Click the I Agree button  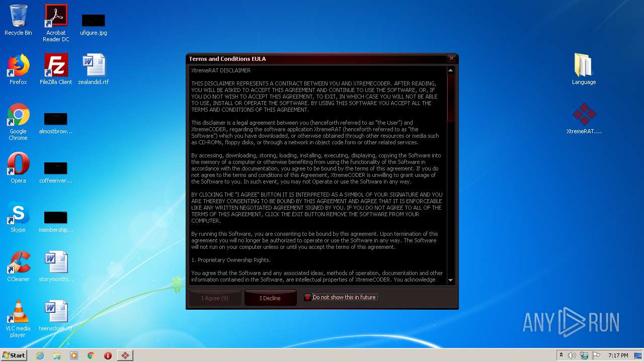click(x=215, y=298)
